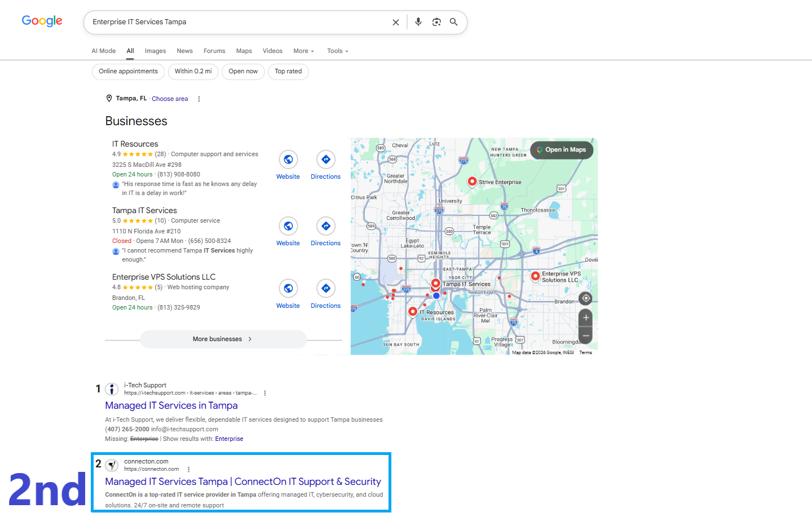The height and width of the screenshot is (517, 812).
Task: Start a voice search with microphone
Action: point(418,22)
